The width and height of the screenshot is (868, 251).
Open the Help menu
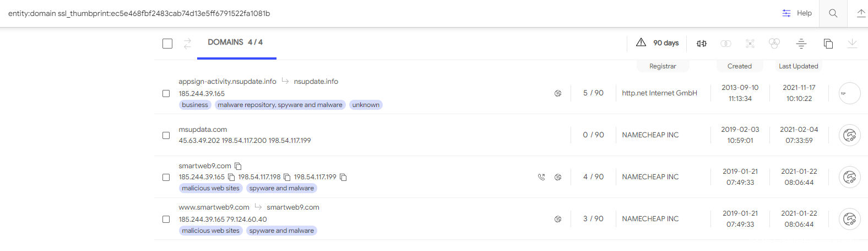(x=797, y=13)
